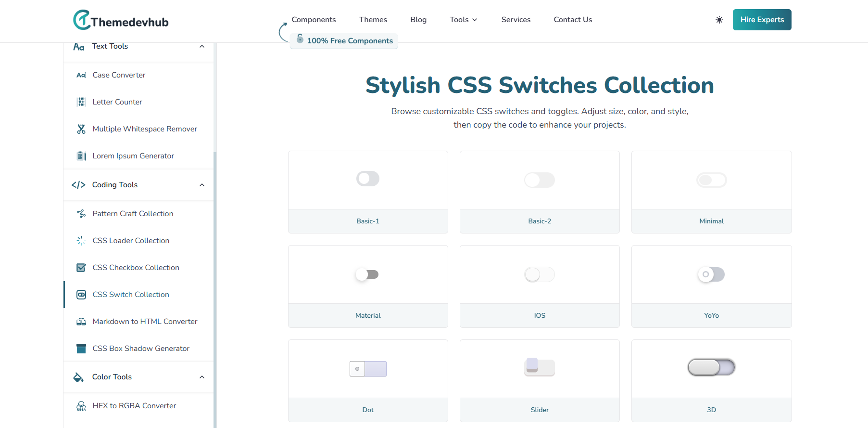Toggle the Slider style switch
The height and width of the screenshot is (428, 868).
click(x=539, y=367)
